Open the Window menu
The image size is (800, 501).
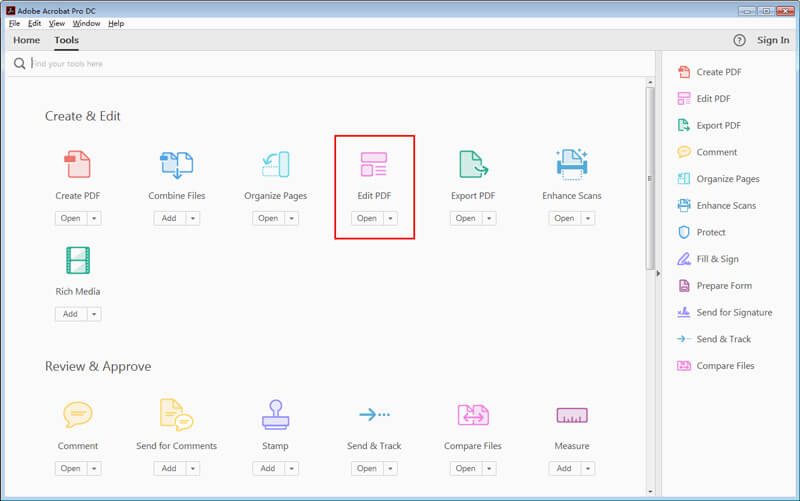(87, 23)
